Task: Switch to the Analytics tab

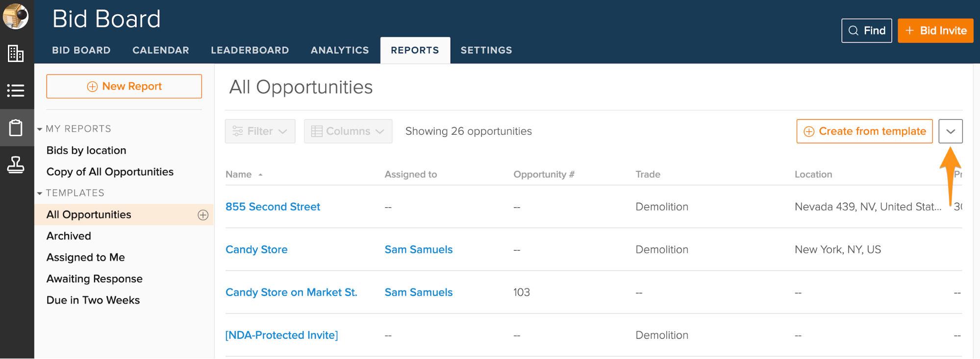Action: [x=339, y=50]
